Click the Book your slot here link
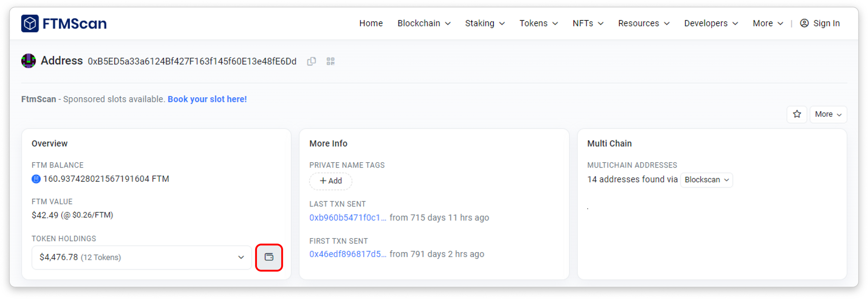 [x=207, y=99]
